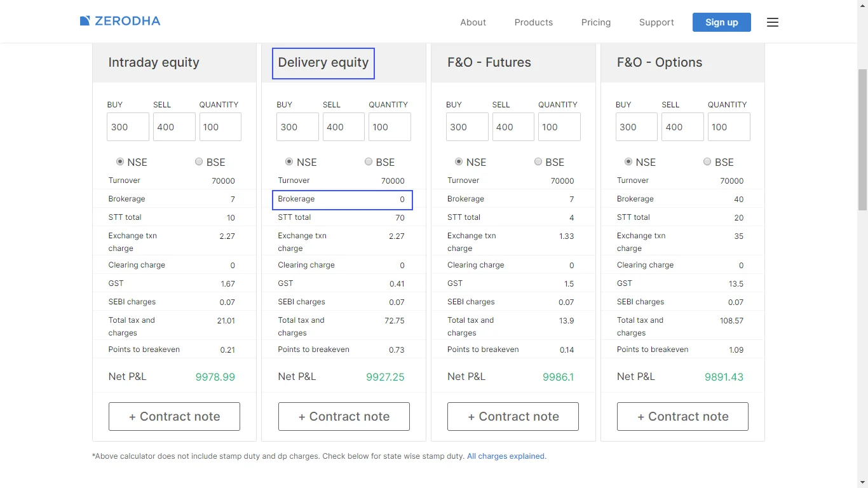Click Options Total tax and charges 108.57
Viewport: 868px width, 488px height.
tap(731, 321)
